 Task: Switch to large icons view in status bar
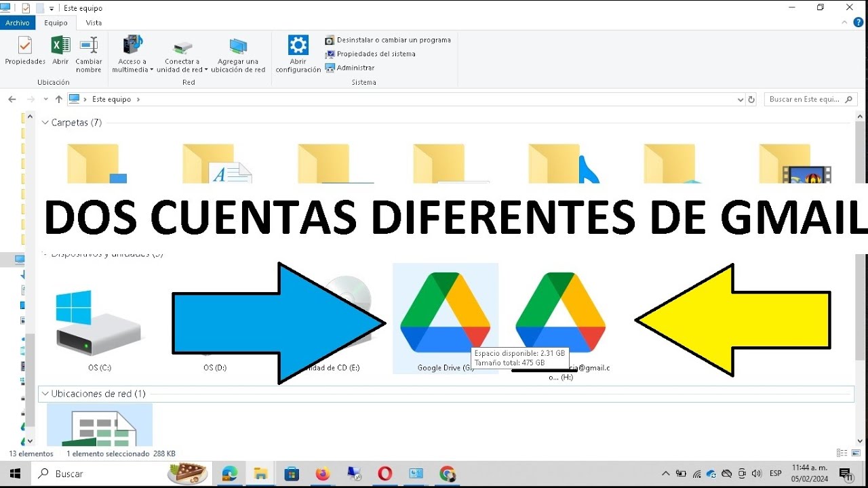click(856, 453)
